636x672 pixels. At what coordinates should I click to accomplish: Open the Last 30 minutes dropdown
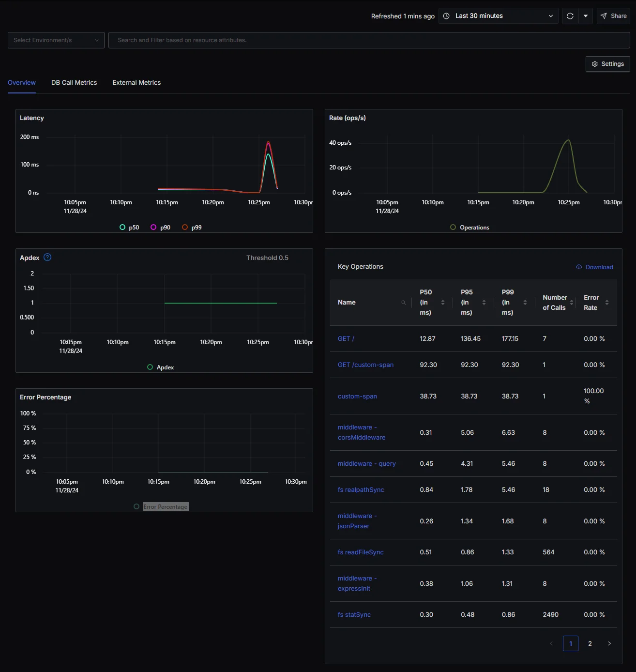[x=498, y=16]
